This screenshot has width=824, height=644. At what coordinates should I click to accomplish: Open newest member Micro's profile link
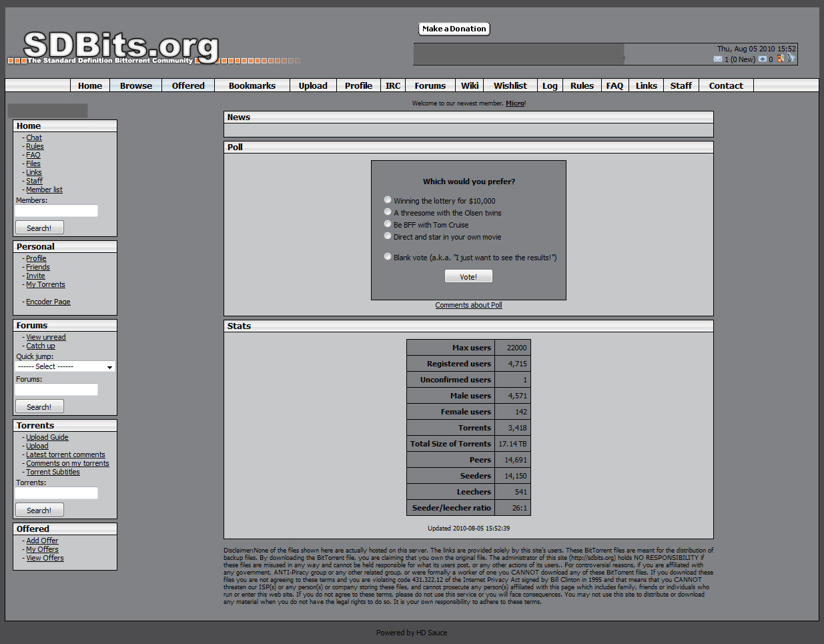[x=515, y=103]
